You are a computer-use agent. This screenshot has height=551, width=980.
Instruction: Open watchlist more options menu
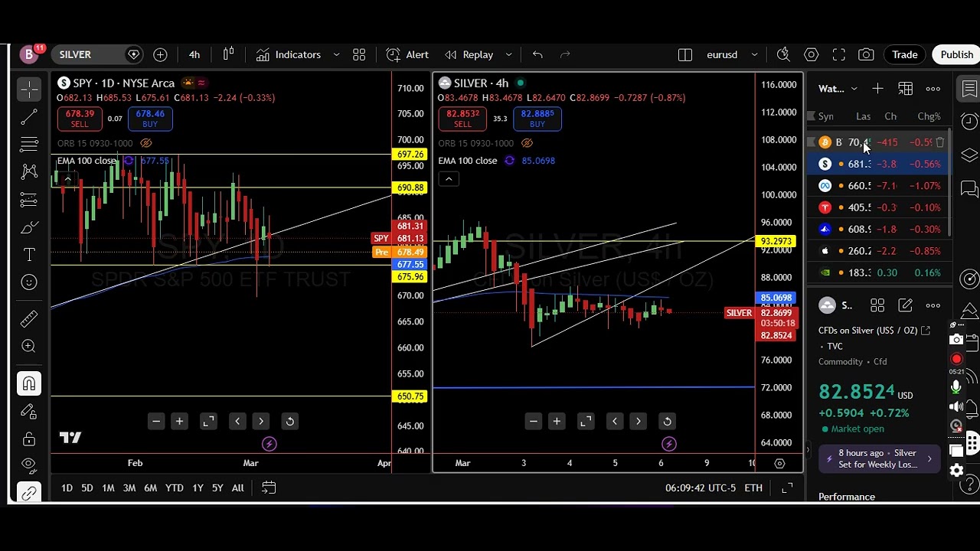(x=933, y=89)
